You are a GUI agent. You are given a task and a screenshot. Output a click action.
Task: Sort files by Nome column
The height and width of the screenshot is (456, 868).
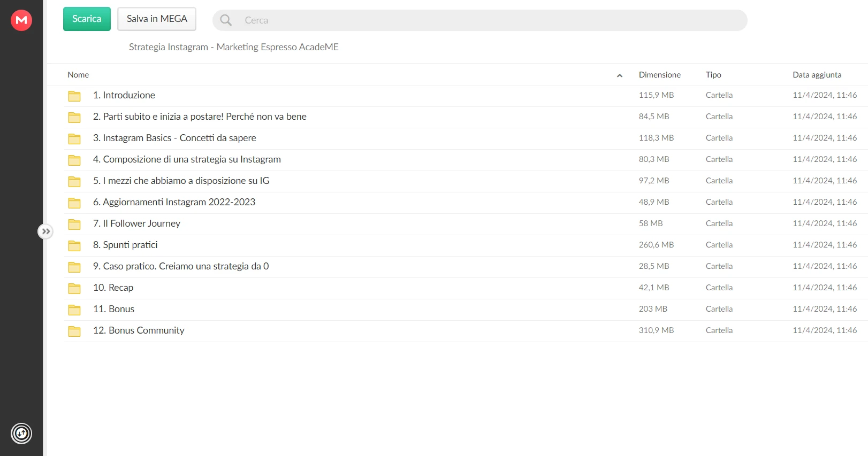pyautogui.click(x=78, y=75)
